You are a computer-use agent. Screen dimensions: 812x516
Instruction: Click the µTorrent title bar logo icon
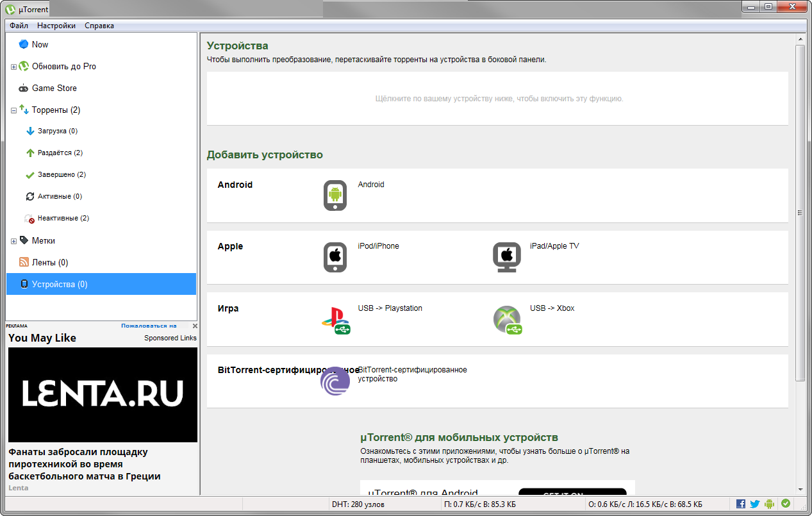coord(10,10)
